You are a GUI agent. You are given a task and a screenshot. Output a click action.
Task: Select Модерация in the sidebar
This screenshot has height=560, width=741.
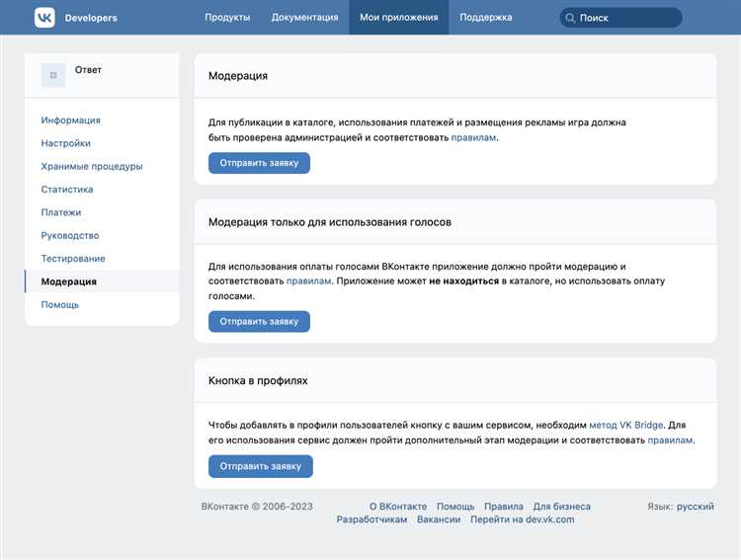click(102, 281)
